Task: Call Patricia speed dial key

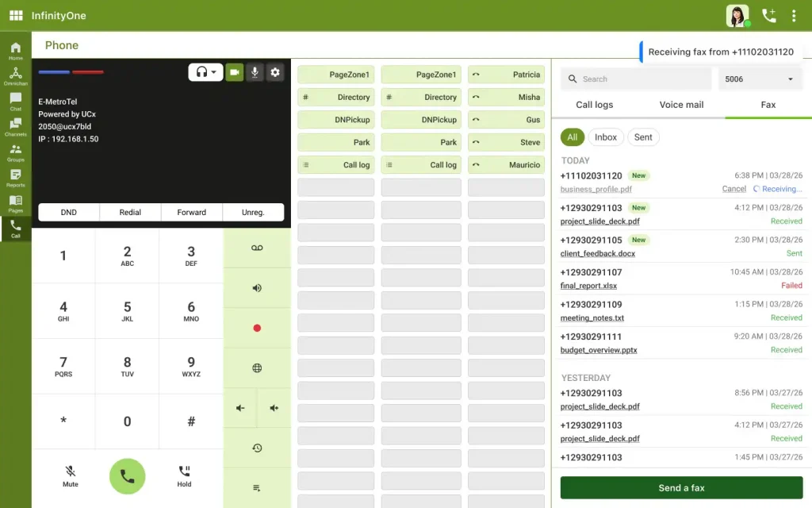Action: click(x=506, y=75)
